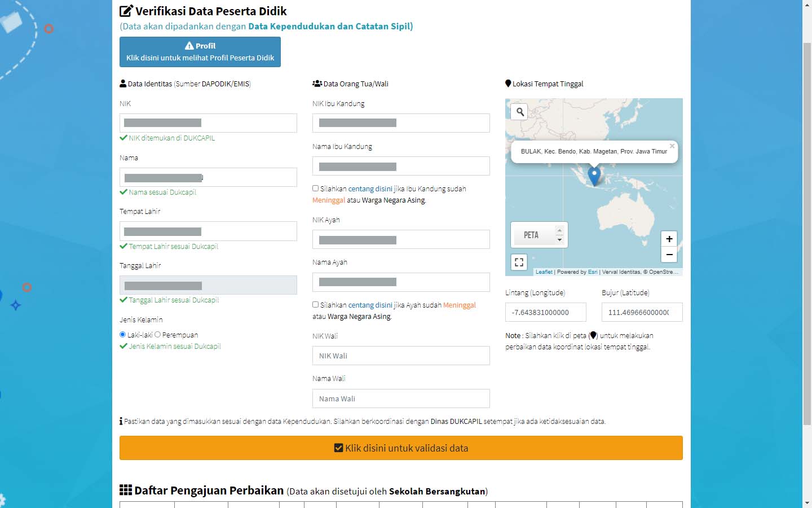Select the Perempuan radio button
812x508 pixels.
point(158,335)
